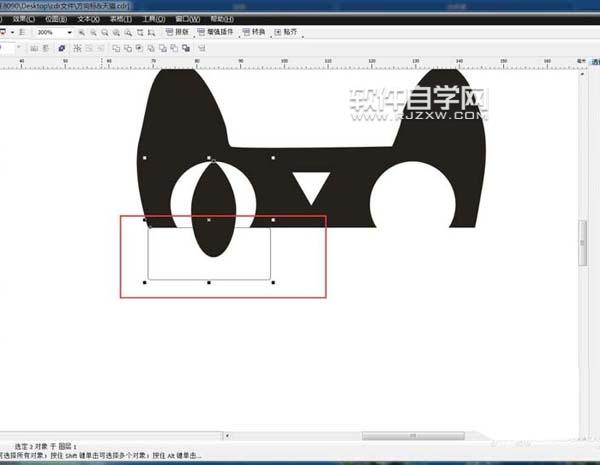Open the 位图 (Bitmap) menu

[x=55, y=19]
